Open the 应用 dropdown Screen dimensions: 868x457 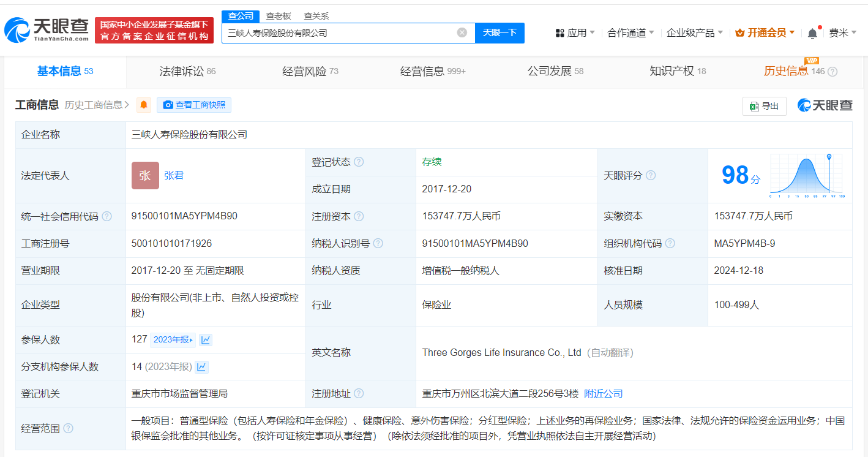[575, 33]
